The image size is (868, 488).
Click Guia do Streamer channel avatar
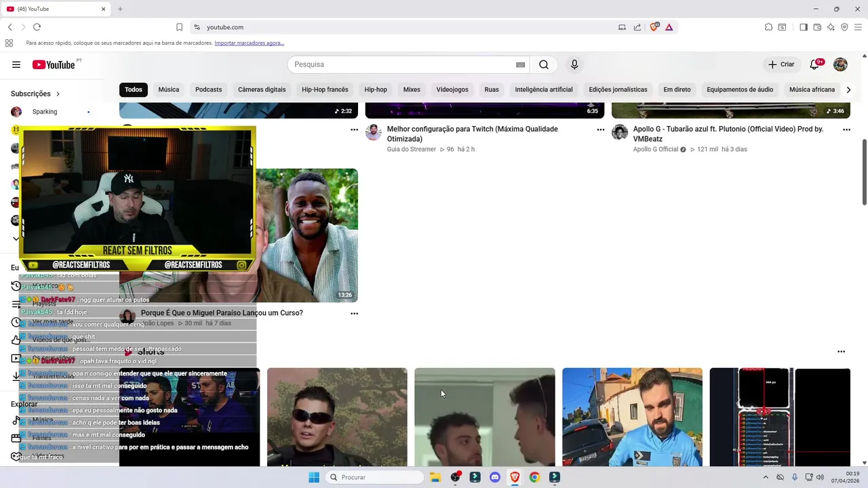374,132
